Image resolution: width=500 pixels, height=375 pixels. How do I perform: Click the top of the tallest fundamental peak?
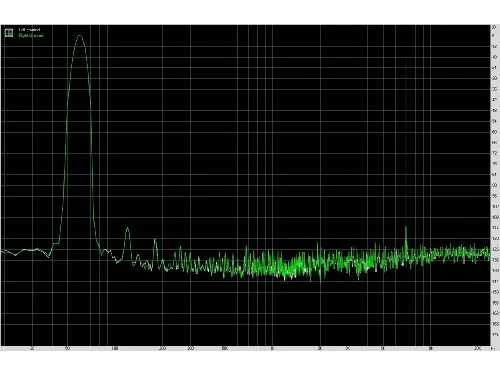(x=80, y=35)
